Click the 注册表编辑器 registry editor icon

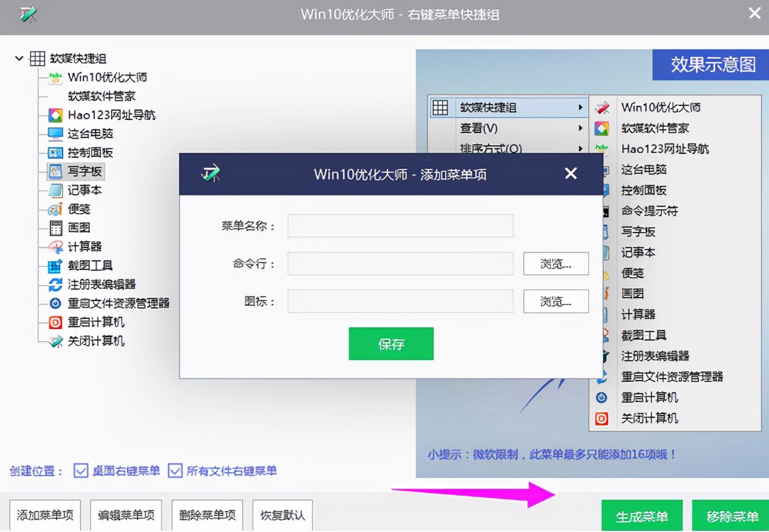tap(54, 283)
